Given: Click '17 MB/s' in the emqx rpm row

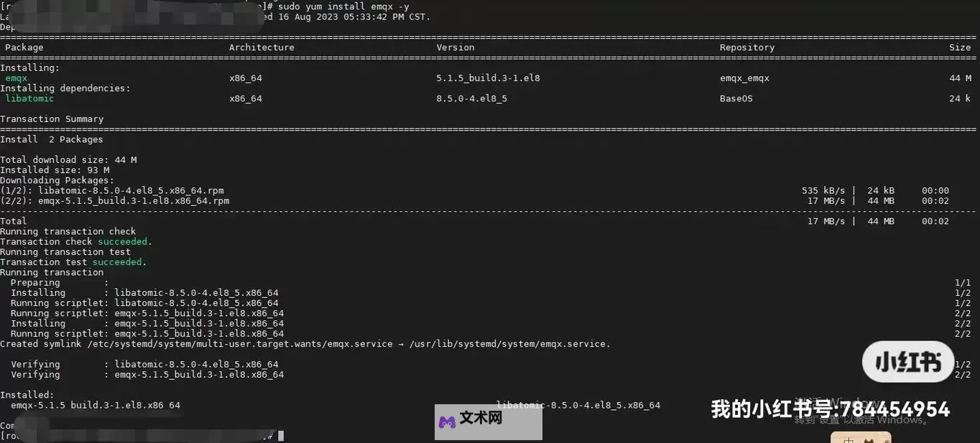Looking at the screenshot, I should coord(826,201).
